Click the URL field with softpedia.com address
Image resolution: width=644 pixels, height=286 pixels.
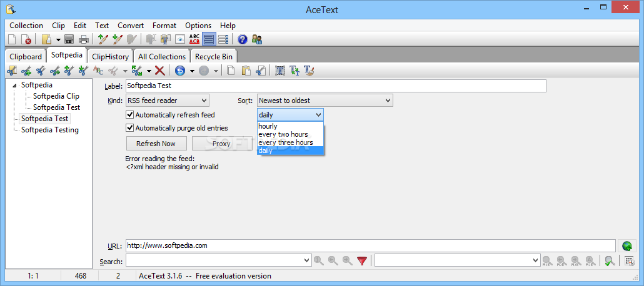pos(371,246)
